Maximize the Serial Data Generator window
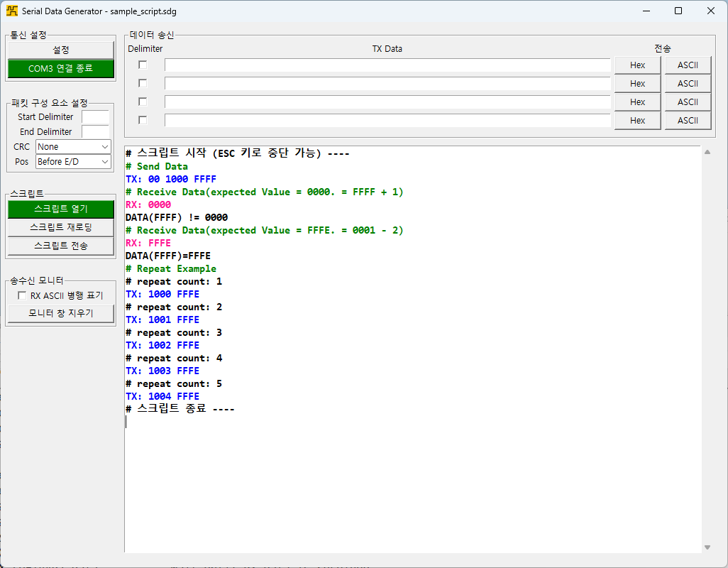The image size is (728, 568). 678,11
